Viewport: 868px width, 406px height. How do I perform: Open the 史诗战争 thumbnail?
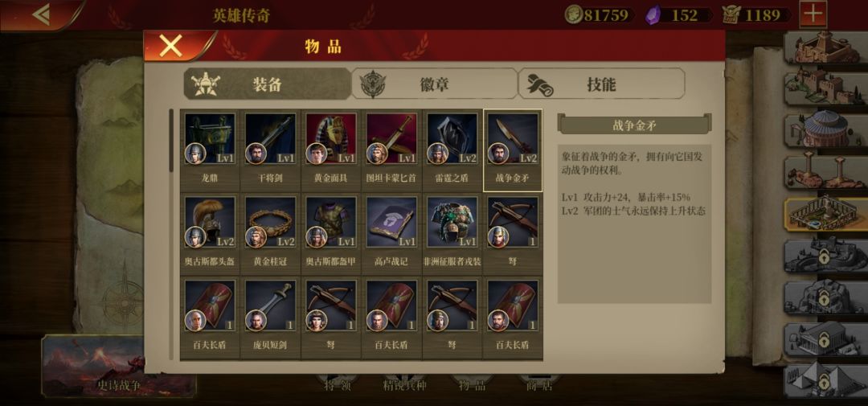(x=119, y=366)
